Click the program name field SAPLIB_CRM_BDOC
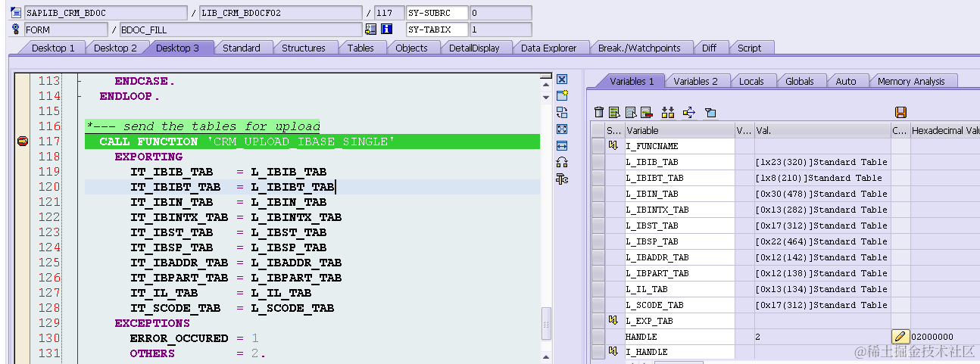The image size is (980, 364). click(x=105, y=13)
